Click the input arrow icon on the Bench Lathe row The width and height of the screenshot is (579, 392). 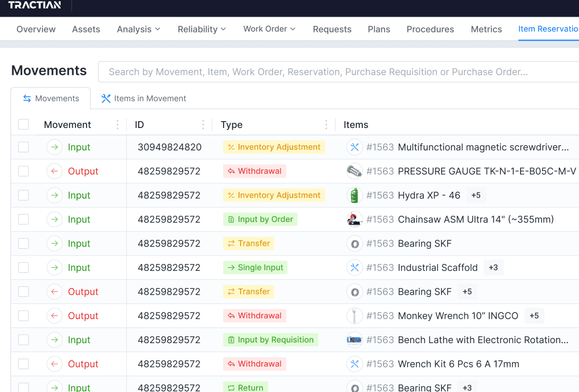coord(54,339)
